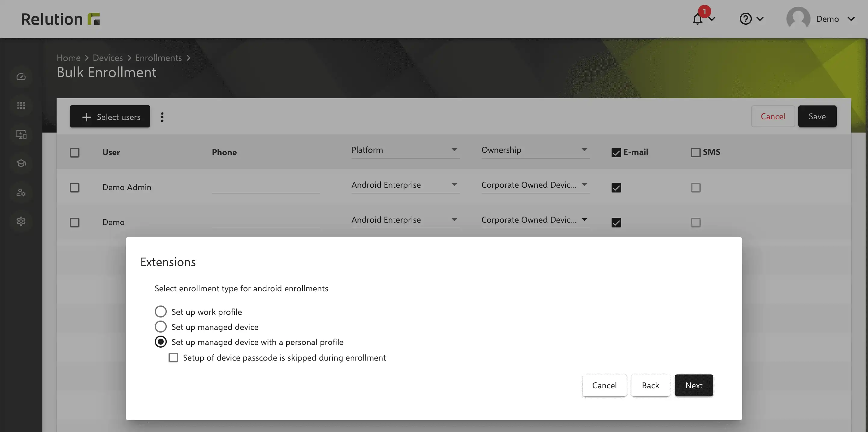The height and width of the screenshot is (432, 868).
Task: Open the header Platform dropdown
Action: pos(405,150)
